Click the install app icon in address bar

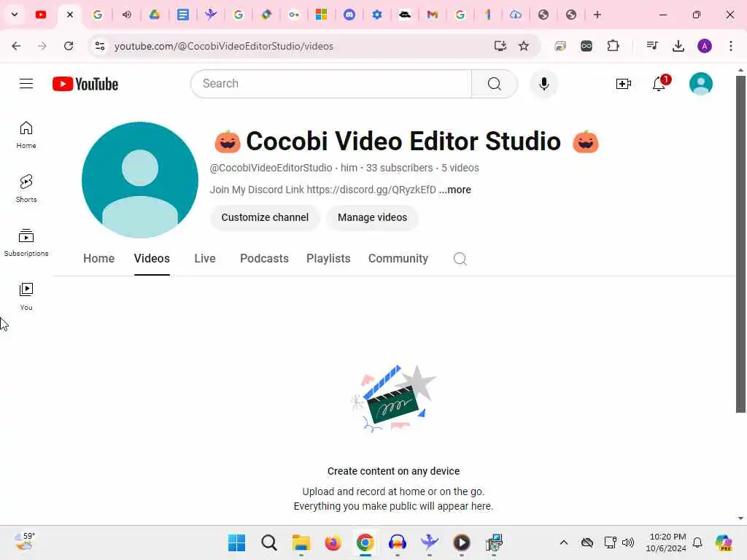[x=500, y=46]
